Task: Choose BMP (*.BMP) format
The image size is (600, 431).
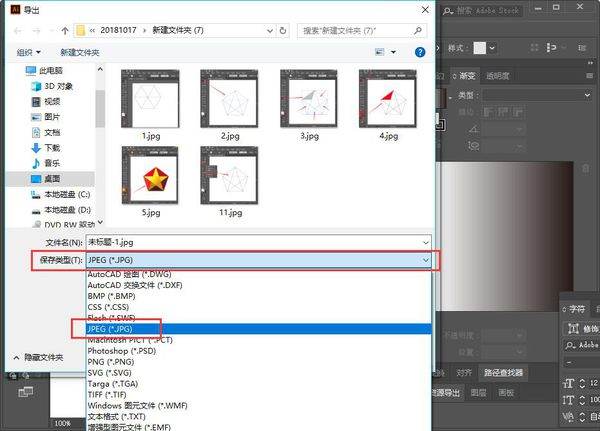Action: [x=259, y=296]
